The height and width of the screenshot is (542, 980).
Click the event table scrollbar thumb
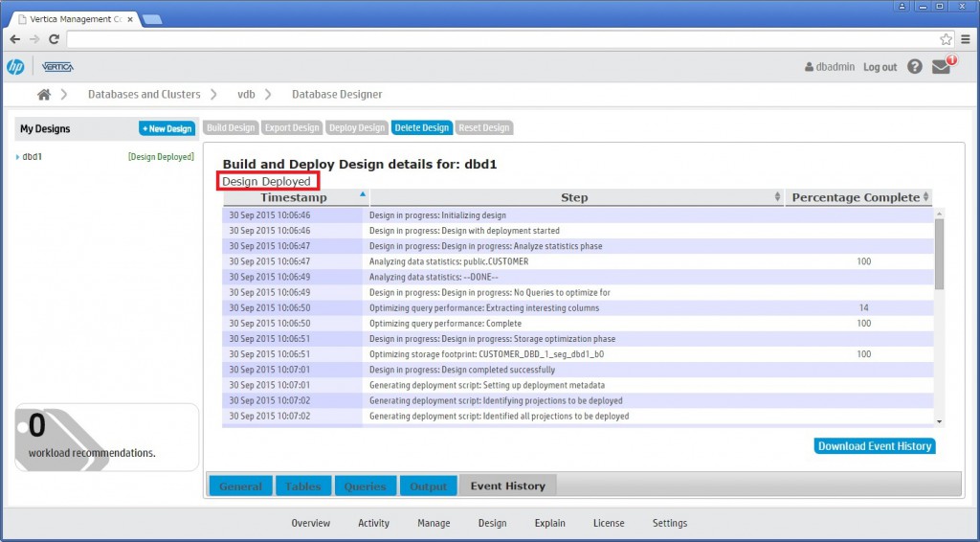(940, 254)
